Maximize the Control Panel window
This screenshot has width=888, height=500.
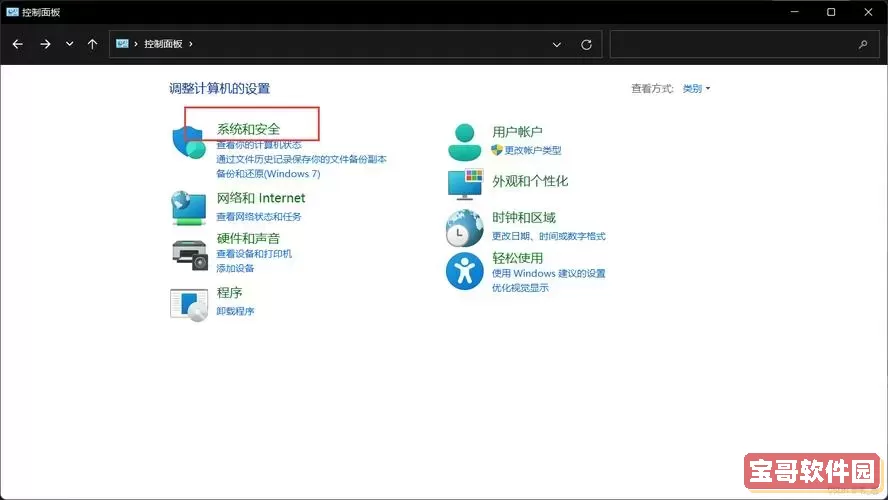[x=831, y=12]
